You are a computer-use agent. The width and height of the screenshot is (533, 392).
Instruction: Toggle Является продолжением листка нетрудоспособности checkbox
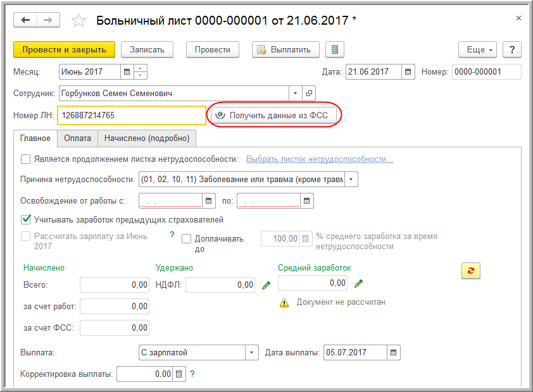(x=26, y=159)
